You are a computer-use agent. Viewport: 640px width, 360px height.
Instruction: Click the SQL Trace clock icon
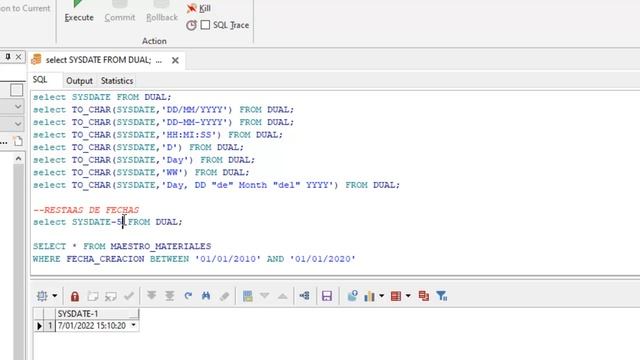coord(191,25)
